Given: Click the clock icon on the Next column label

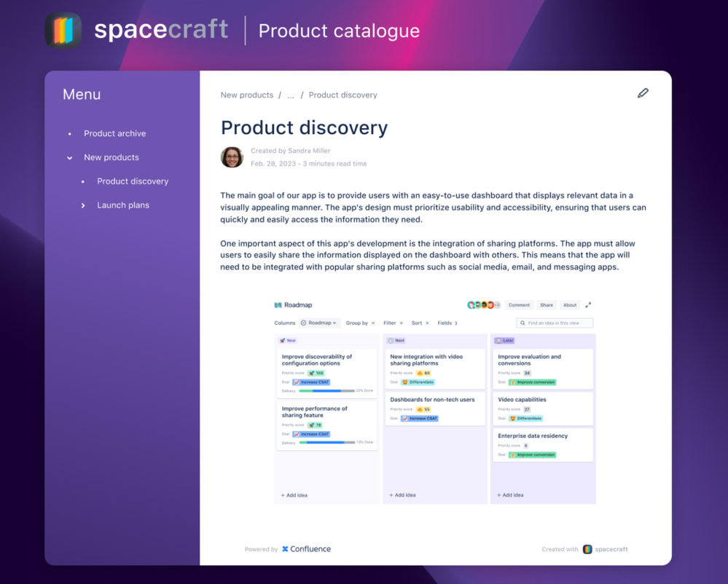Looking at the screenshot, I should coord(391,341).
